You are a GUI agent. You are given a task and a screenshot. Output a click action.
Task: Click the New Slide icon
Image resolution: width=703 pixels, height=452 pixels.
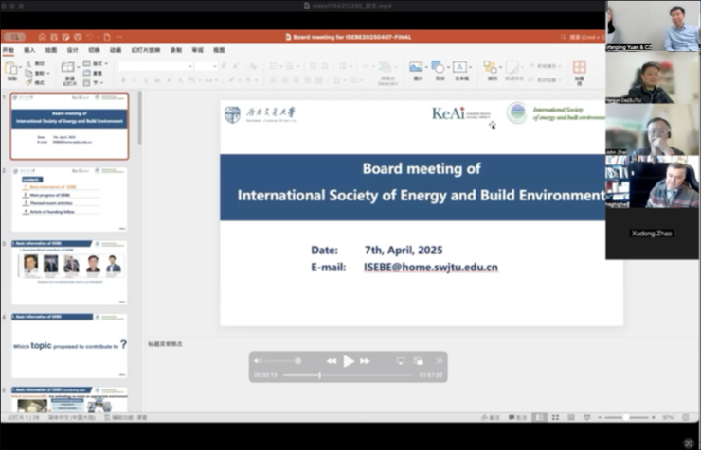pyautogui.click(x=68, y=68)
